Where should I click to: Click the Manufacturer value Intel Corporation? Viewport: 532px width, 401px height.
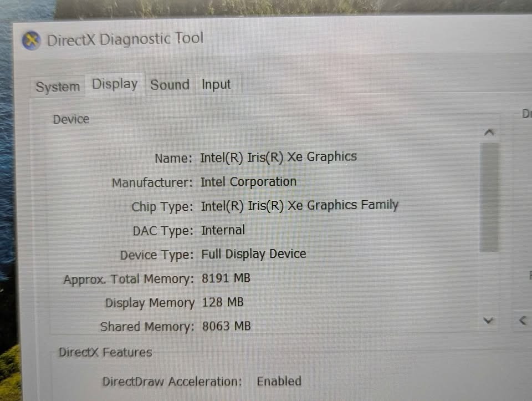coord(248,182)
